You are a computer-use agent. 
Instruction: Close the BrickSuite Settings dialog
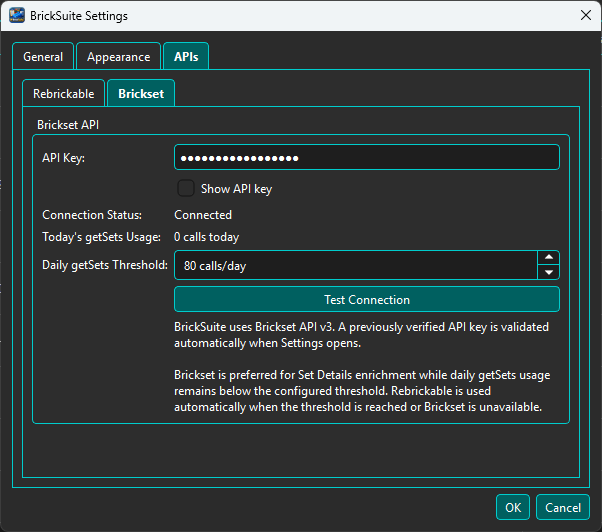click(x=585, y=15)
